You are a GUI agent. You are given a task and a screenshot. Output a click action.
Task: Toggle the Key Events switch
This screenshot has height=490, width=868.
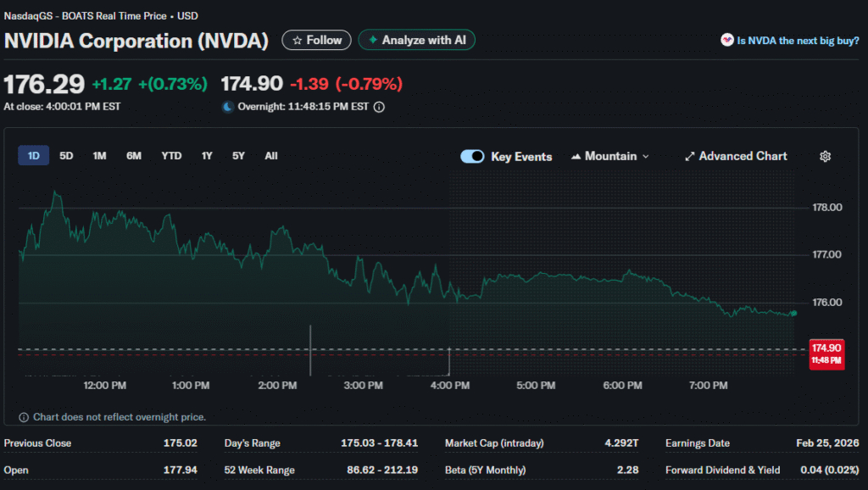[472, 156]
